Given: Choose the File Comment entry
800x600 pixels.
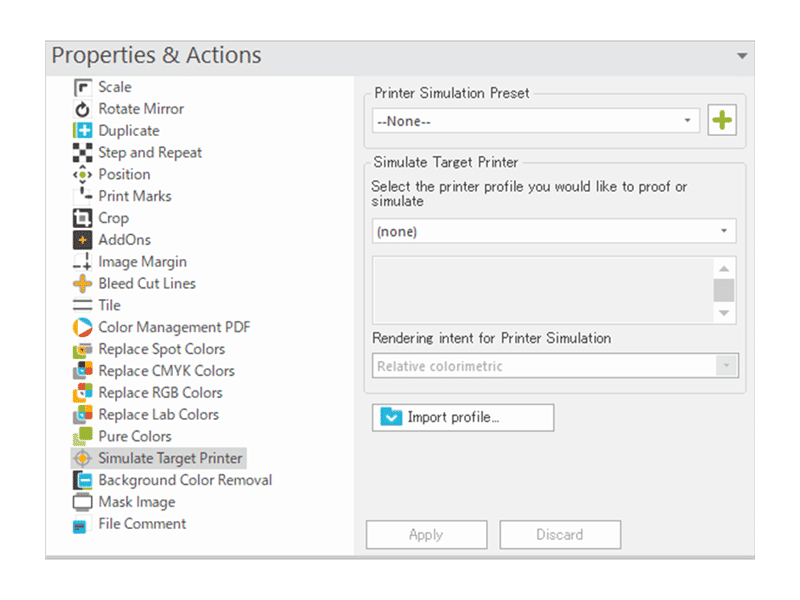Looking at the screenshot, I should click(142, 524).
